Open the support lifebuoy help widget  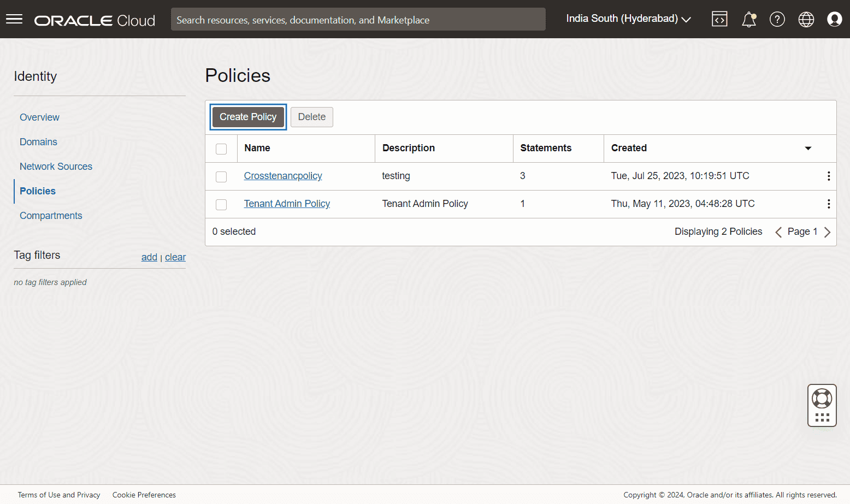tap(822, 399)
